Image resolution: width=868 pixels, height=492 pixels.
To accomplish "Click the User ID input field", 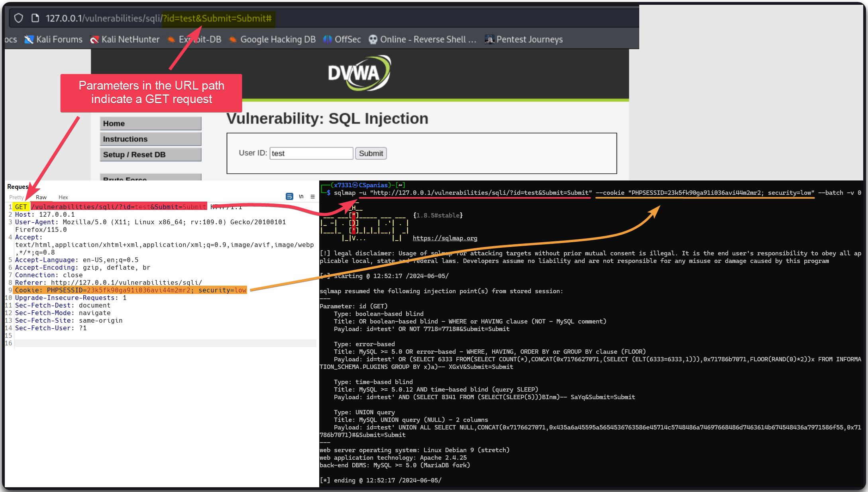I will click(311, 153).
